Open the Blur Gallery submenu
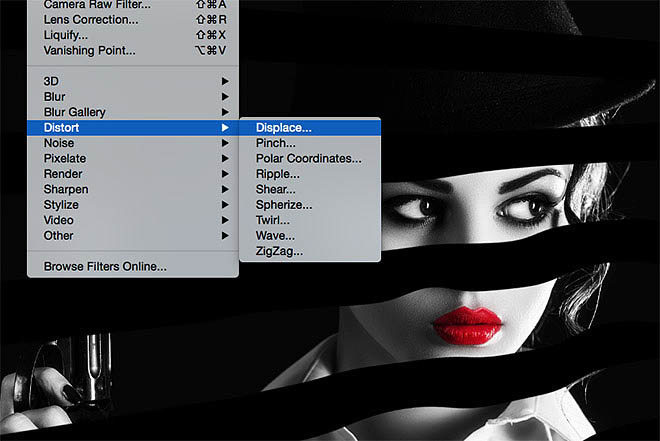 (x=133, y=112)
